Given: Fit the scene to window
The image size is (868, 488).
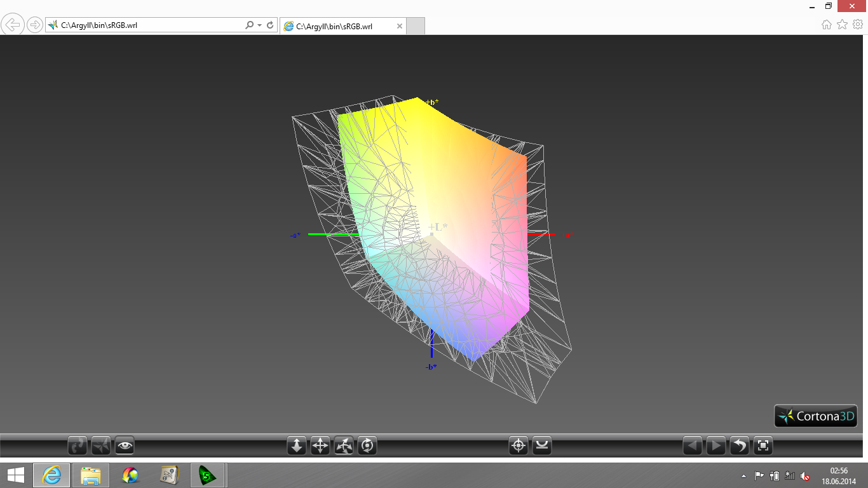Looking at the screenshot, I should [x=763, y=446].
